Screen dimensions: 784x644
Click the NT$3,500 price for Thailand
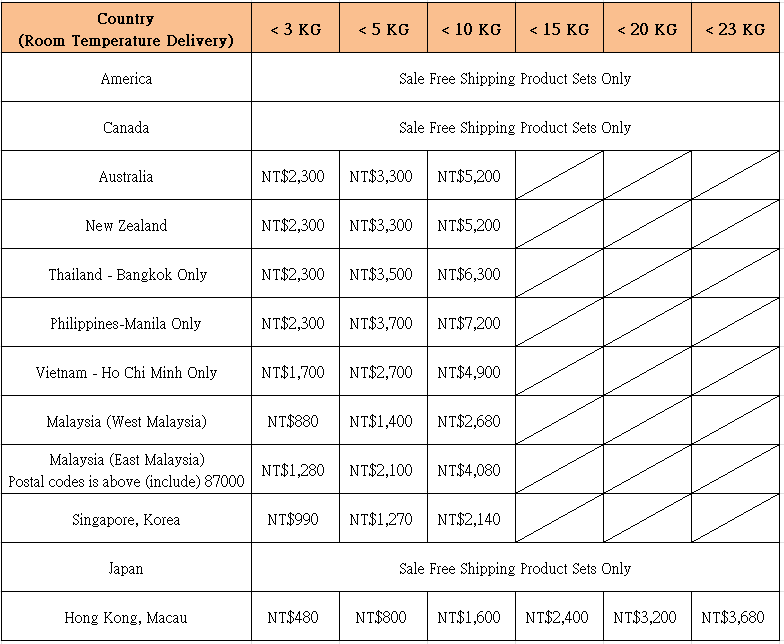381,274
